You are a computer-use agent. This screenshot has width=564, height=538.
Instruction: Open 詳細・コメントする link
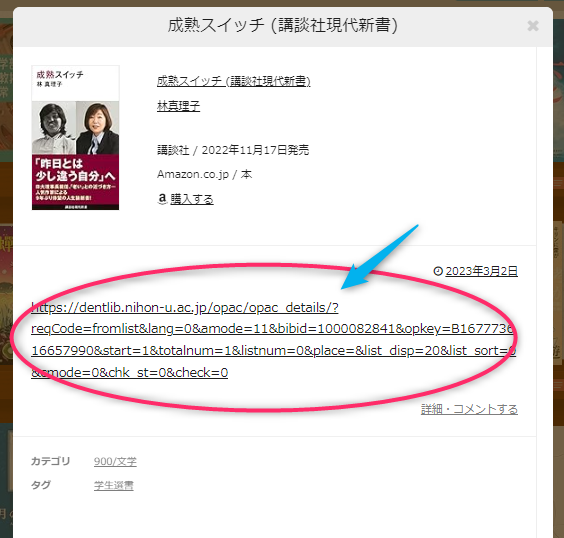tap(469, 409)
